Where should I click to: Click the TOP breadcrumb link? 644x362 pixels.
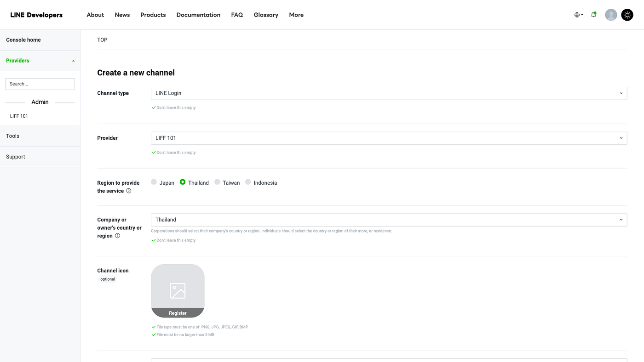click(102, 40)
